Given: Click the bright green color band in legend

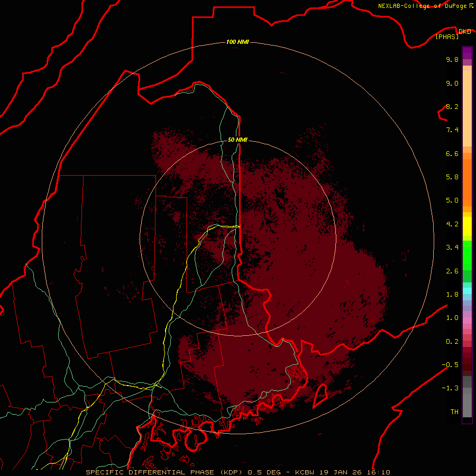Looking at the screenshot, I should coord(467,256).
